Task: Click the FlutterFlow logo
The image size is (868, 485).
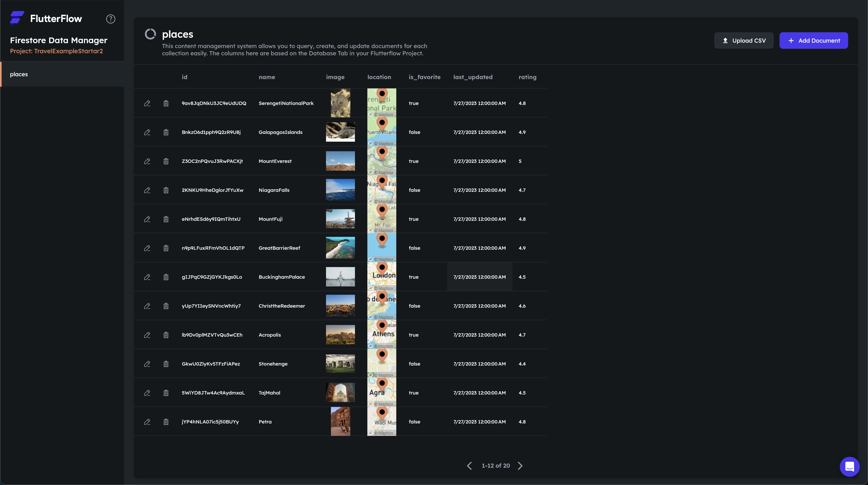Action: (17, 18)
